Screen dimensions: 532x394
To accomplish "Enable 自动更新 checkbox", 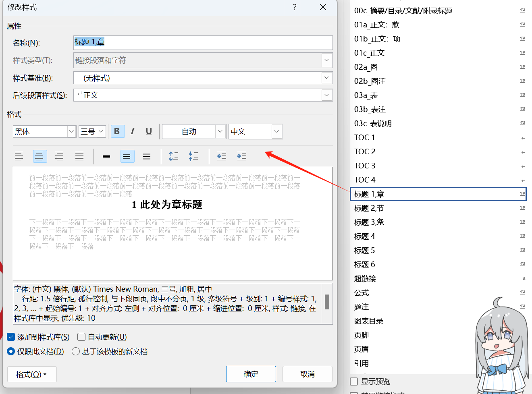I will [x=81, y=337].
